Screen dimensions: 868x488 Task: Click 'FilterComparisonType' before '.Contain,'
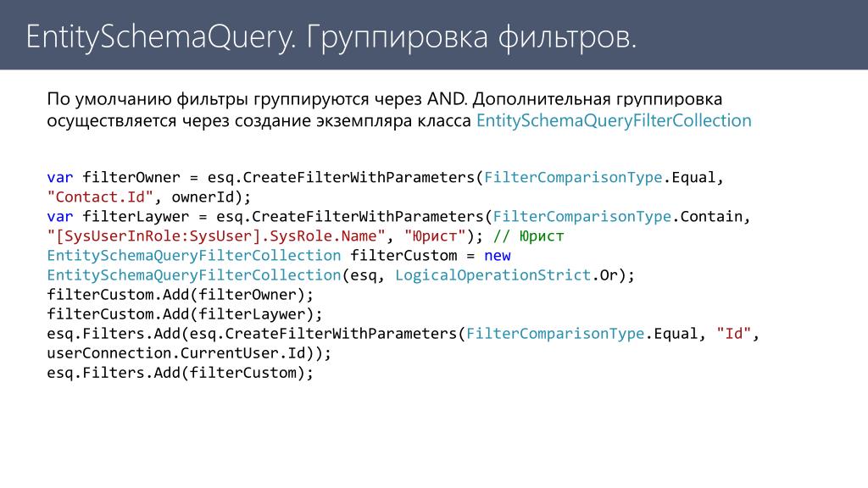581,216
